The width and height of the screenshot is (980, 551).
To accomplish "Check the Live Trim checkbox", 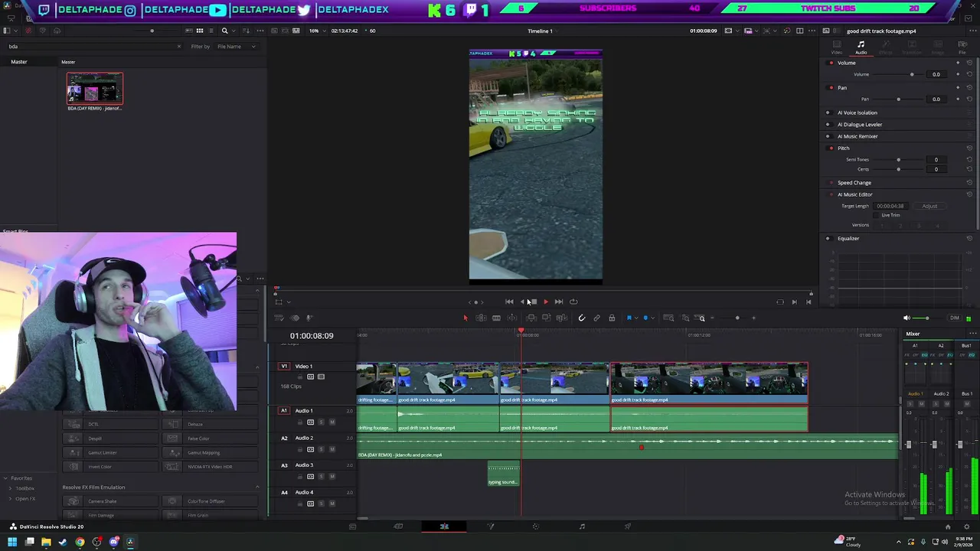I will 877,215.
